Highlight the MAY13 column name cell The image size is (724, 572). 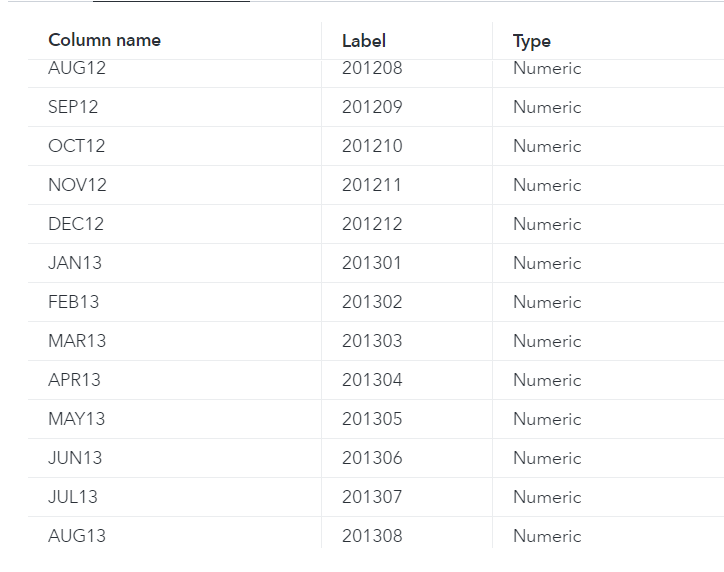point(76,419)
